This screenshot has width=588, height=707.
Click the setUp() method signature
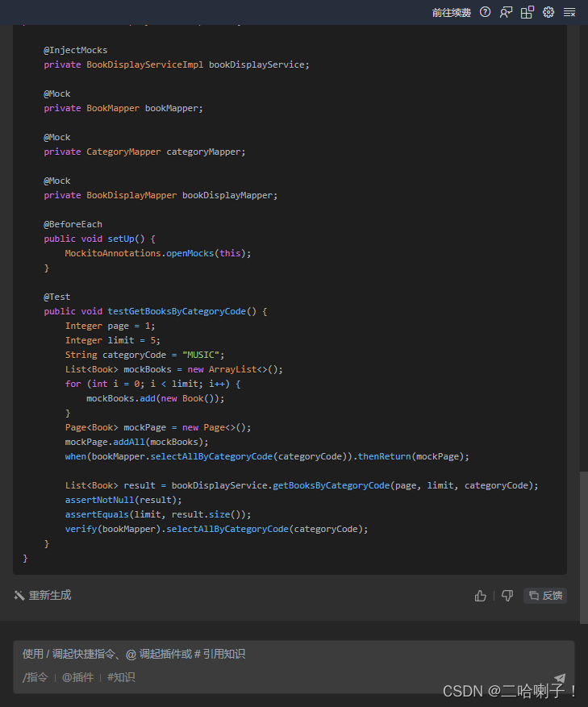(x=99, y=239)
